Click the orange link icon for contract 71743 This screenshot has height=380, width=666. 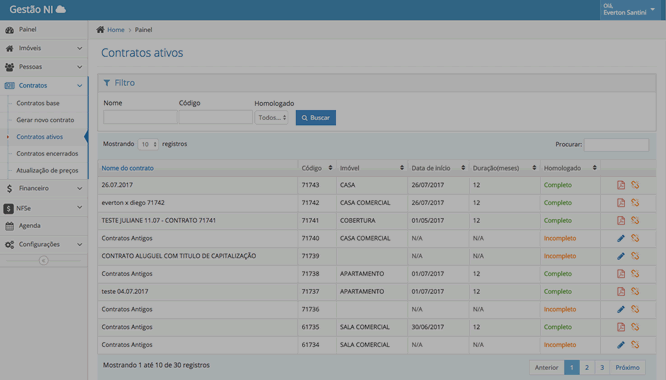point(635,185)
